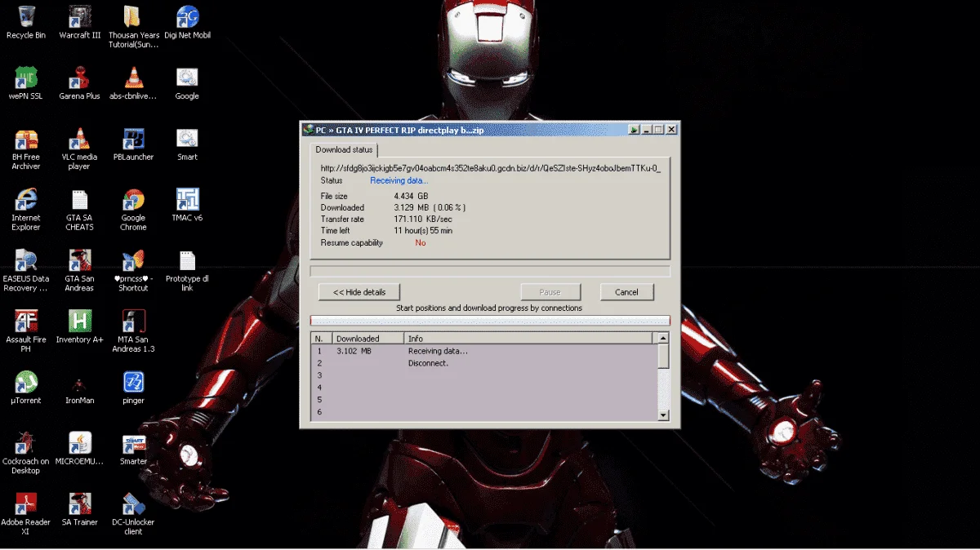Launch the Warcraft III desktop shortcut
Viewport: 980px width, 550px height.
[80, 23]
